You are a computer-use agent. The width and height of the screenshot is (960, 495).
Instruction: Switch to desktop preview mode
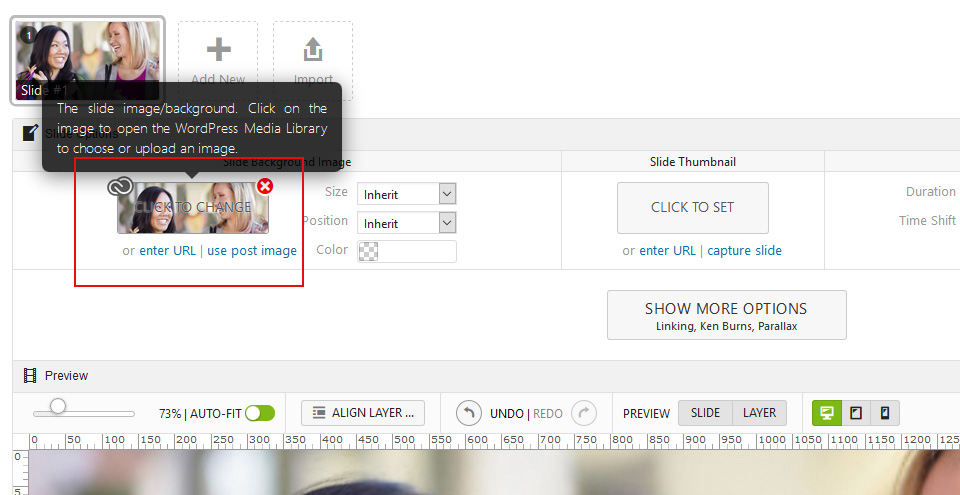point(827,413)
